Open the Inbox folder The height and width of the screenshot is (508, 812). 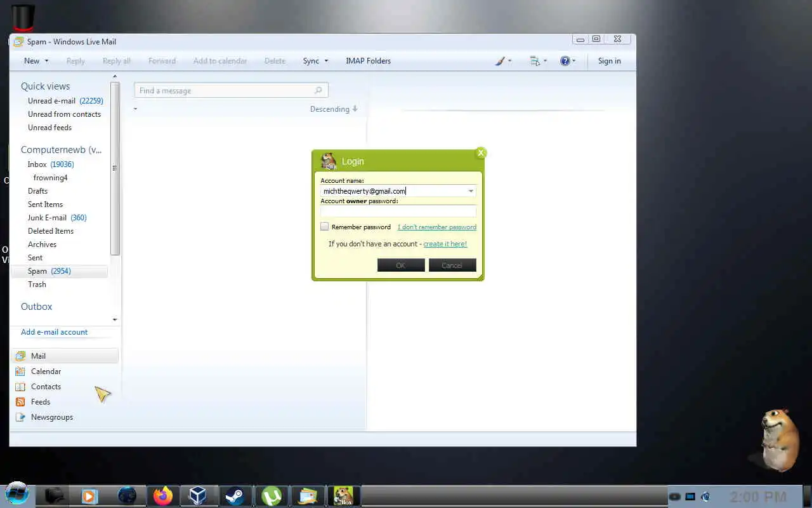click(51, 164)
